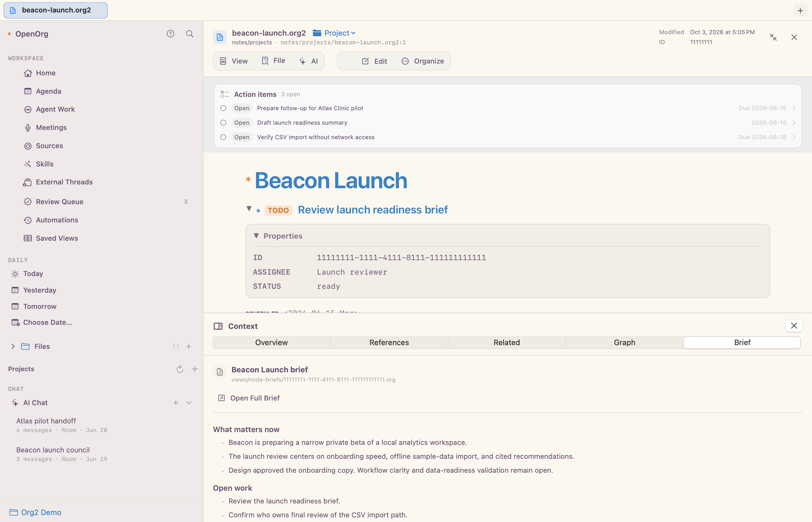Open the help question-mark icon
This screenshot has width=812, height=522.
pyautogui.click(x=171, y=34)
